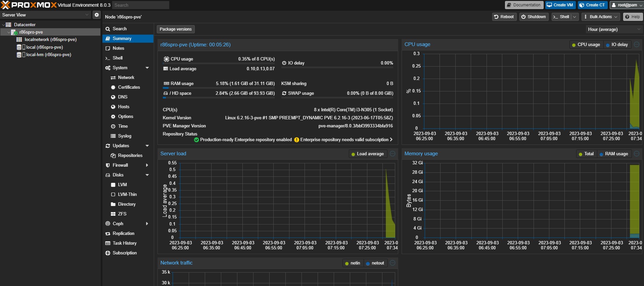Select Repositories in the side menu
This screenshot has height=286, width=644.
130,156
